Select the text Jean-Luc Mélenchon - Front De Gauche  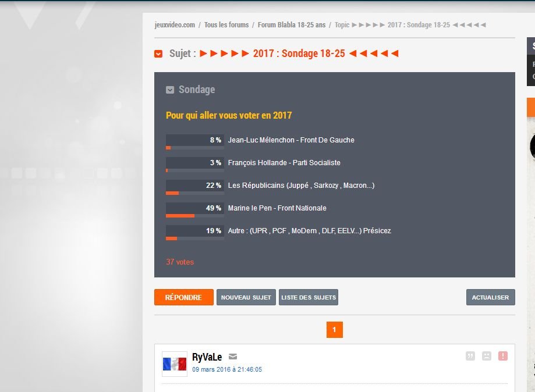(x=291, y=140)
